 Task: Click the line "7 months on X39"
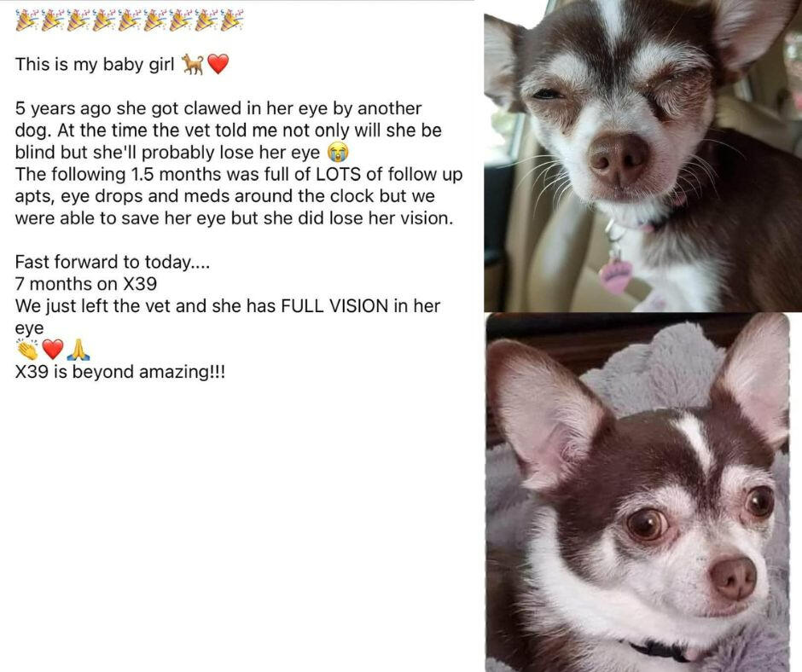(86, 284)
